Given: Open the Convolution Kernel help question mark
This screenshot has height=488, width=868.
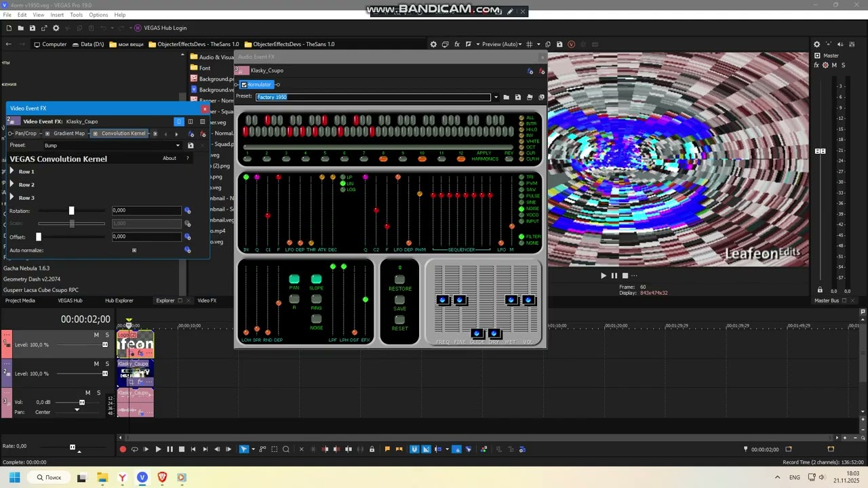Looking at the screenshot, I should (188, 159).
